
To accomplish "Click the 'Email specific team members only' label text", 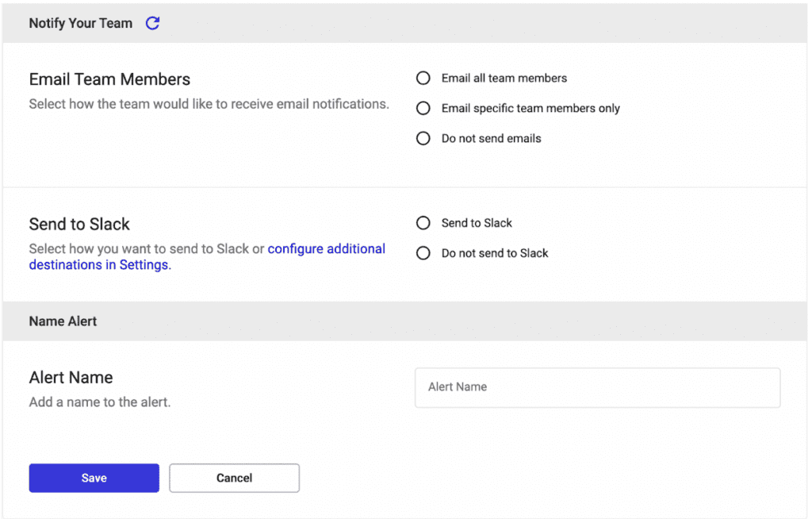I will pyautogui.click(x=530, y=108).
